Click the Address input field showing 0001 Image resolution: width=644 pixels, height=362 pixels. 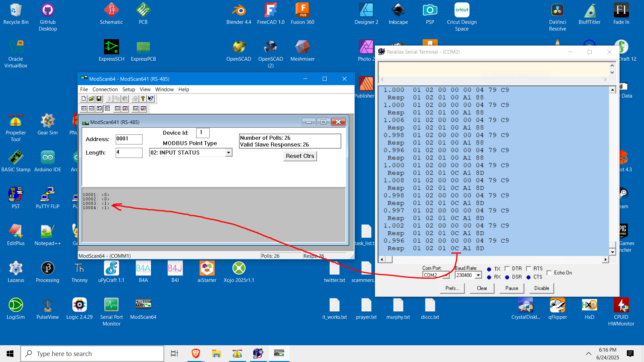tap(129, 139)
